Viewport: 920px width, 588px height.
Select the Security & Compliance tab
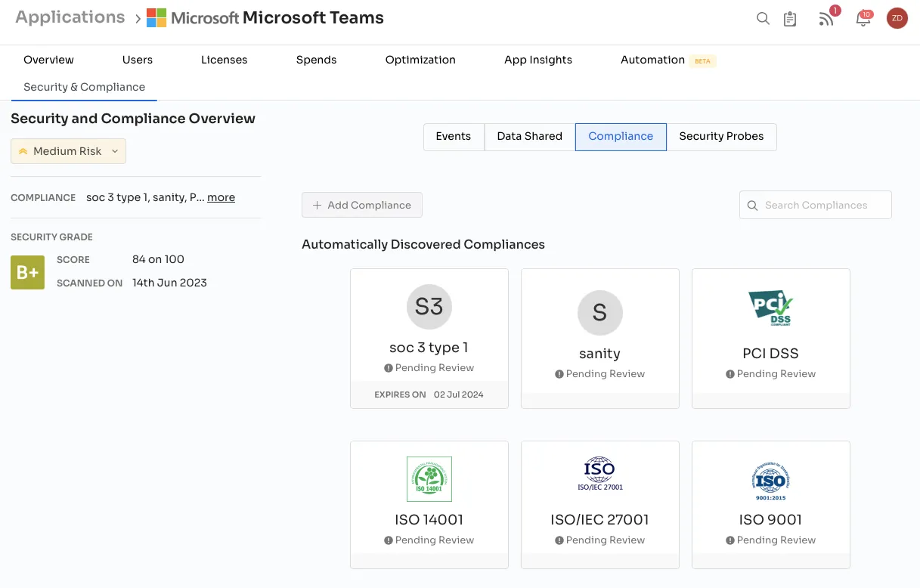pos(84,87)
